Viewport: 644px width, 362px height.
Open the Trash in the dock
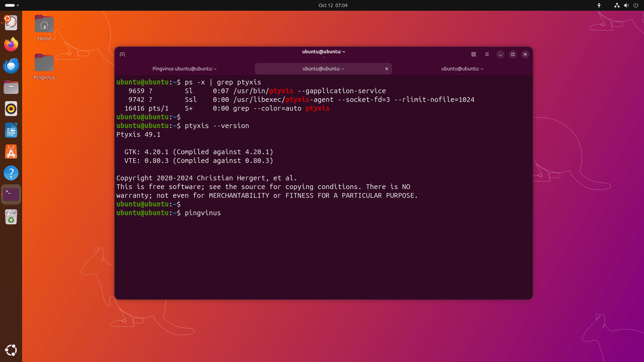[11, 217]
